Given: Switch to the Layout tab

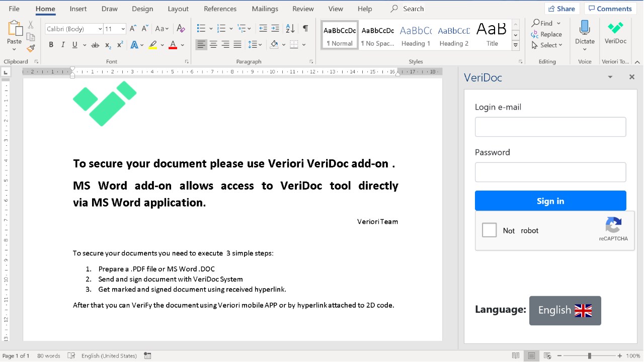Looking at the screenshot, I should 178,9.
